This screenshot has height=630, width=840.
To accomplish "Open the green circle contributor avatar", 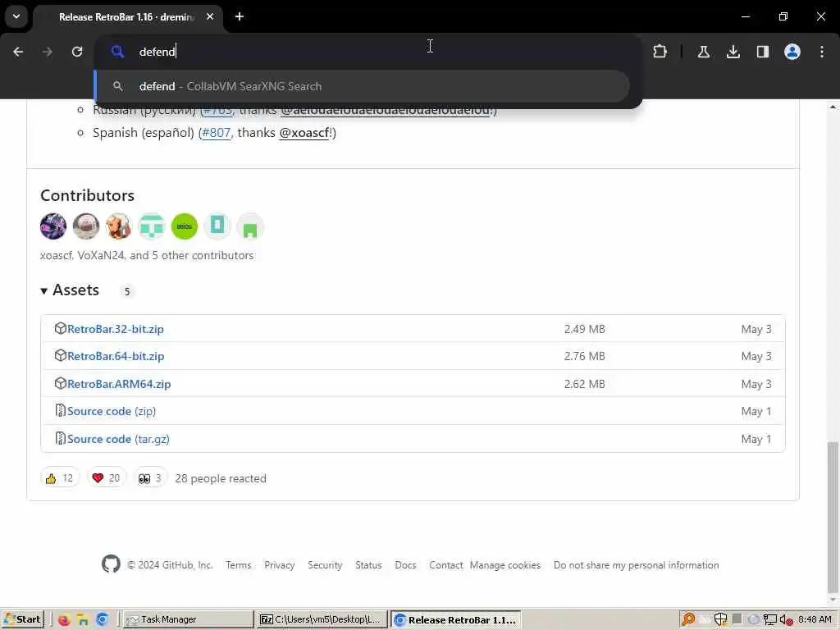I will [185, 226].
